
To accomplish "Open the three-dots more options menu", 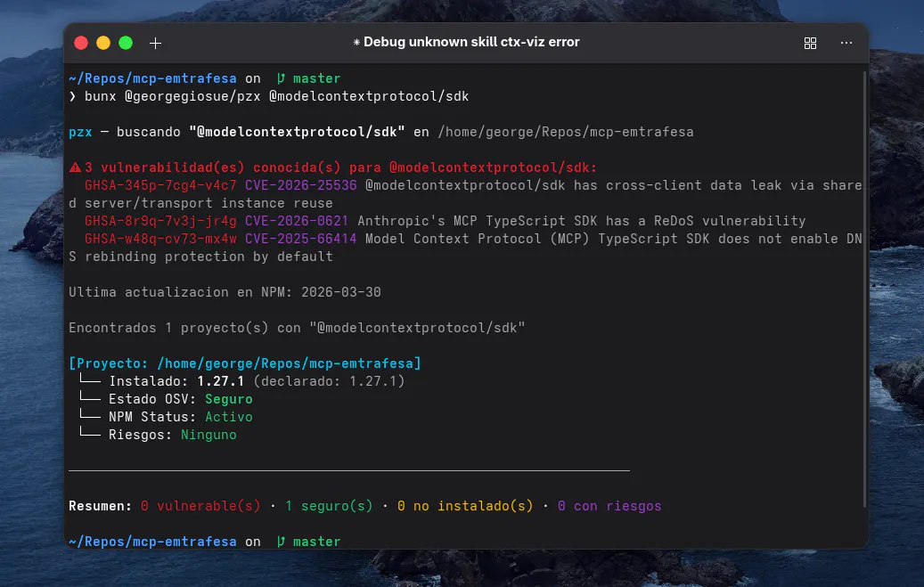I will 846,43.
